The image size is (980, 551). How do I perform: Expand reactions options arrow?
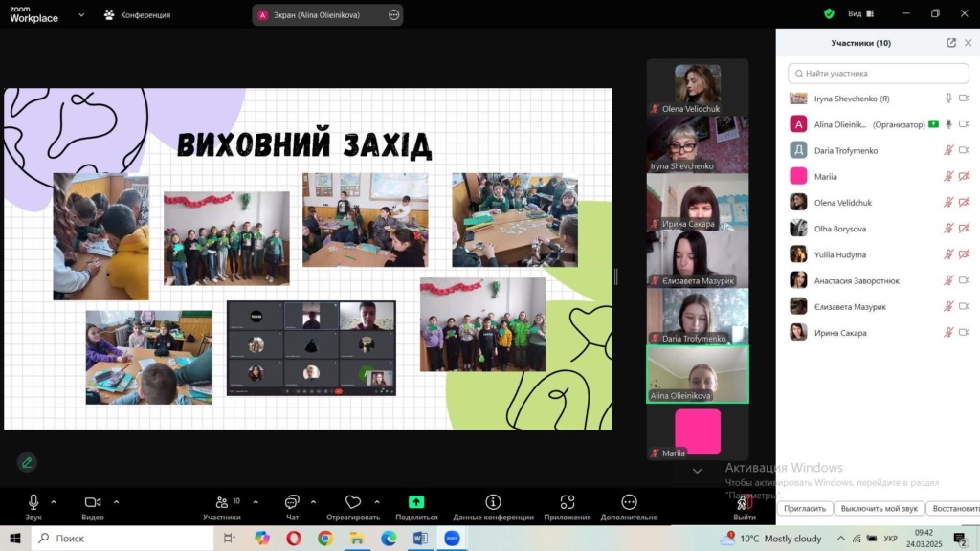377,501
